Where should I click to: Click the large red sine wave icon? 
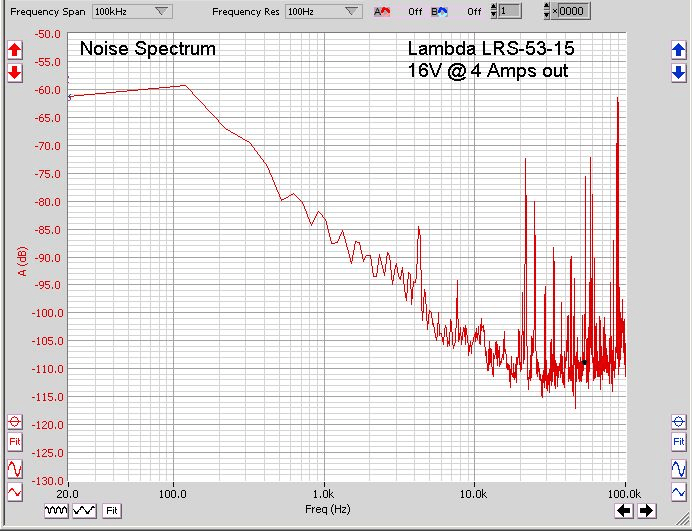point(14,467)
